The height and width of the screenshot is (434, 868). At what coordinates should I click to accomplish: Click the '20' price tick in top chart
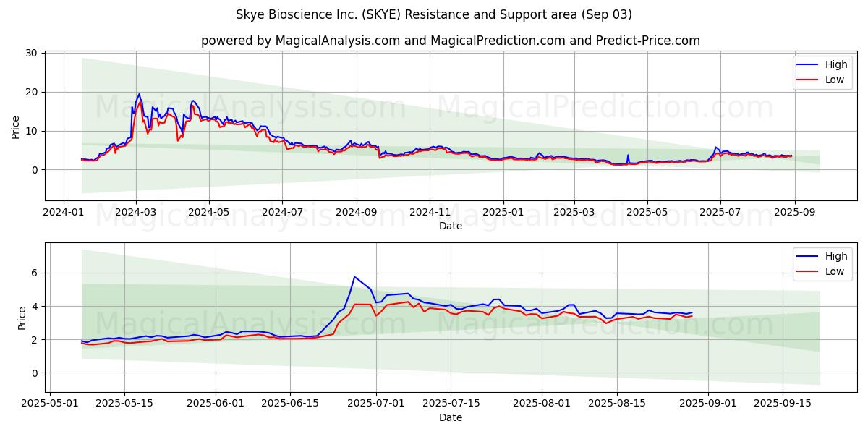point(31,92)
